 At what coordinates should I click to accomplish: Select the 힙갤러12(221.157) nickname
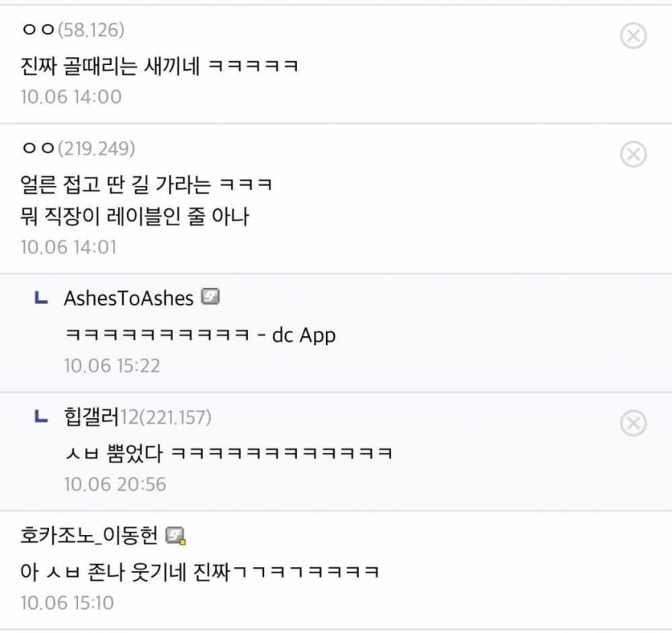pyautogui.click(x=137, y=417)
